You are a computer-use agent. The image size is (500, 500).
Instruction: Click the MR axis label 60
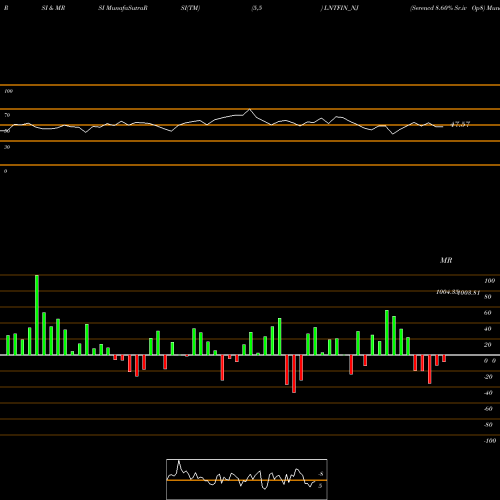488,313
